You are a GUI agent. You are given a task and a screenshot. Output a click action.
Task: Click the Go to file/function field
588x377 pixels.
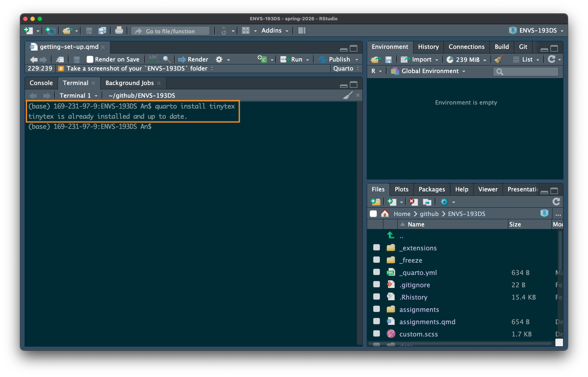[171, 31]
